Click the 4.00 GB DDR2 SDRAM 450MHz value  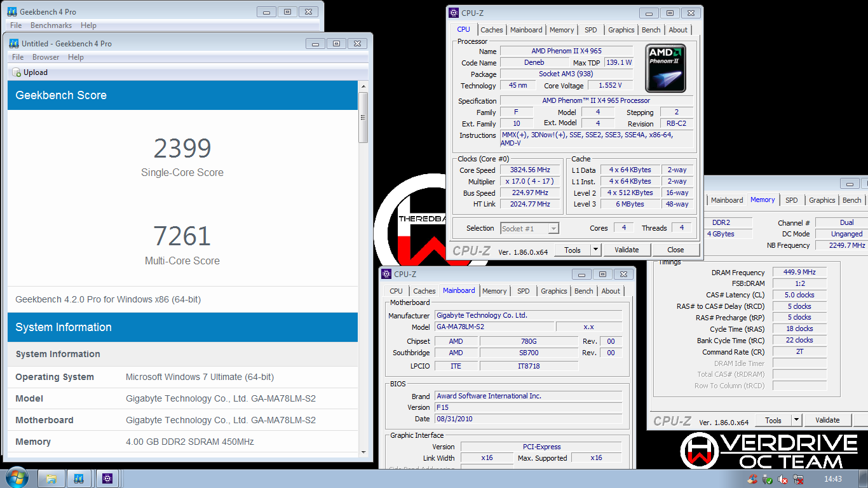pyautogui.click(x=190, y=442)
